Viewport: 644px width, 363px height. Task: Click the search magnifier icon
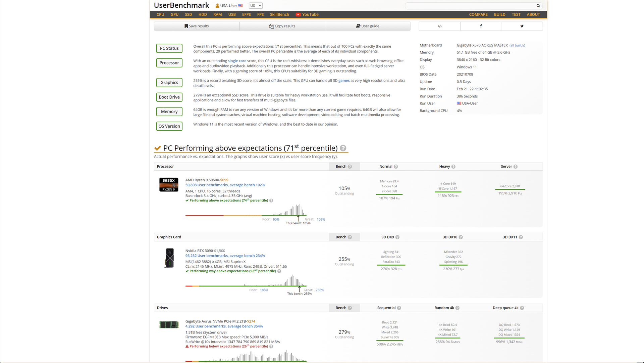[x=538, y=6]
